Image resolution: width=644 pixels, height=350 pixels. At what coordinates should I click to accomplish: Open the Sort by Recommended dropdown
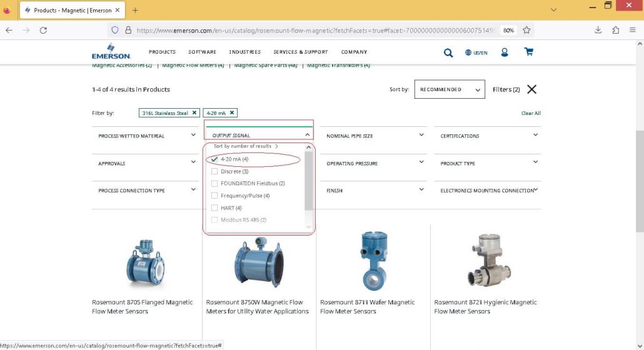tap(450, 89)
